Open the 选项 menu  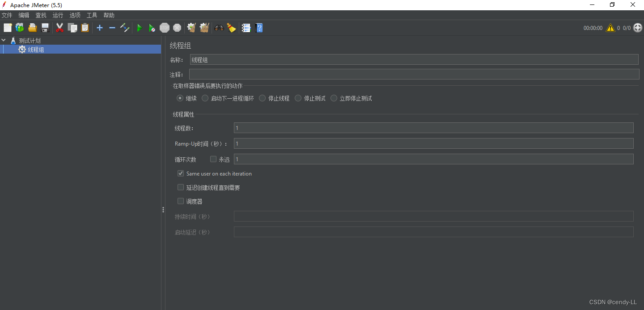coord(75,15)
